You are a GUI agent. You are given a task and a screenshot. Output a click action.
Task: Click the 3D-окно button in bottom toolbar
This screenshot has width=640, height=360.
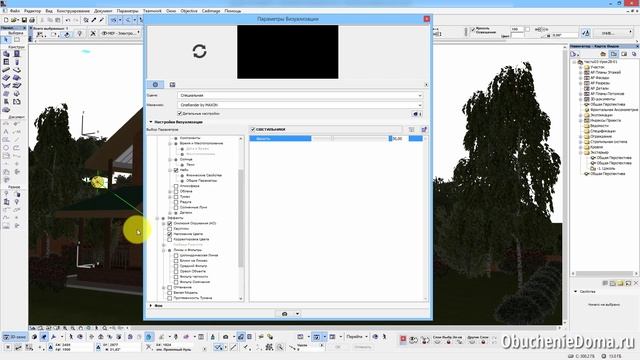tap(15, 337)
